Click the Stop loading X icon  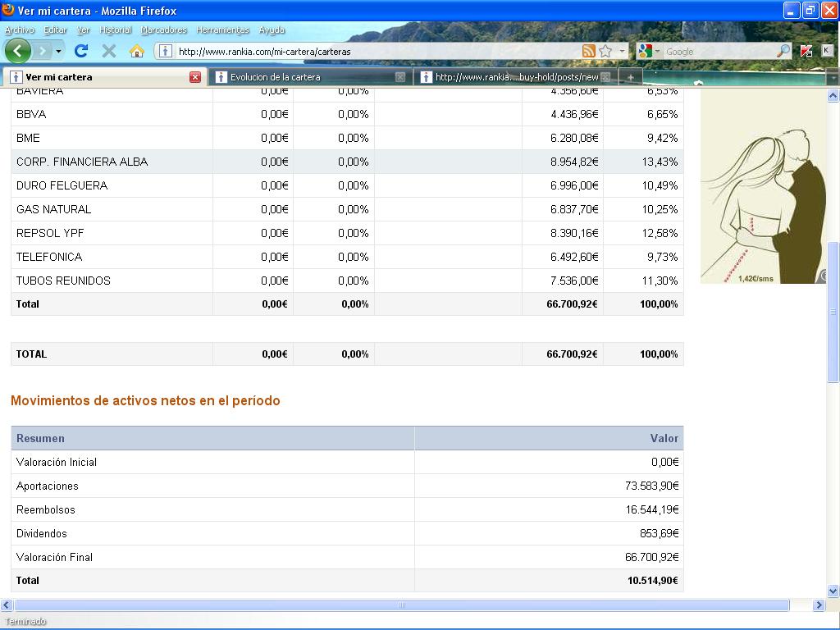(x=108, y=51)
